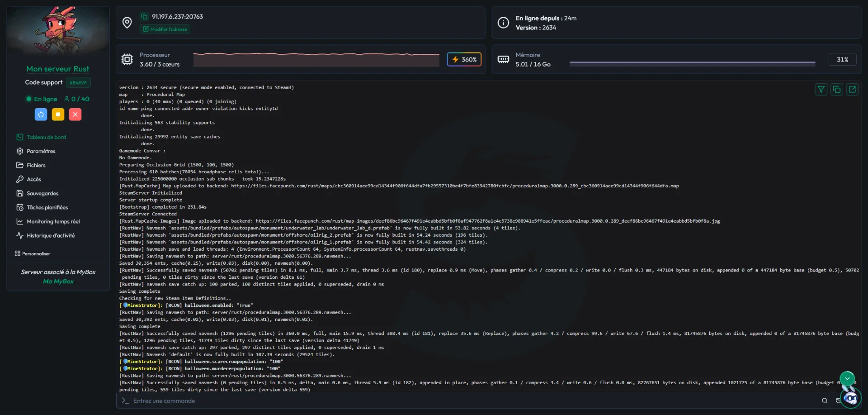This screenshot has height=415, width=868.
Task: Click the location pin icon
Action: click(x=127, y=23)
